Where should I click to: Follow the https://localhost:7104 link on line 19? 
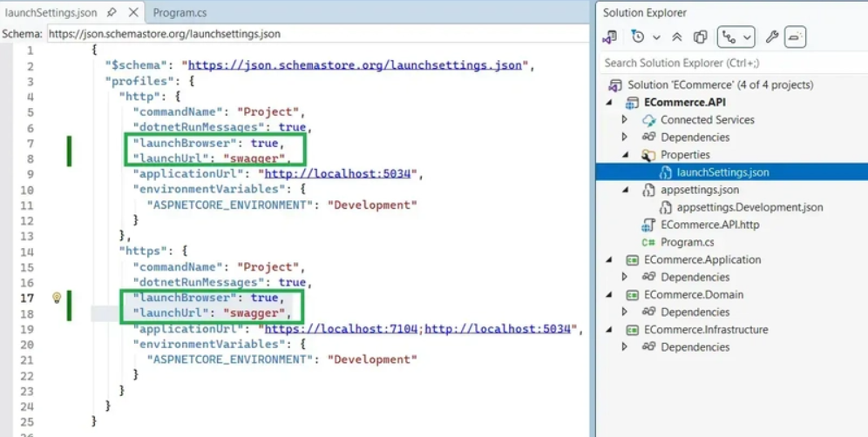click(341, 328)
